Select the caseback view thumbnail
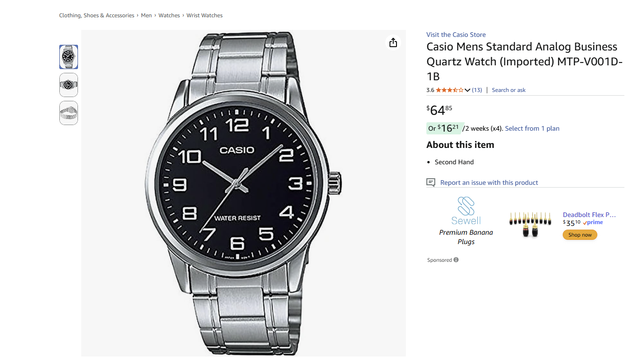The image size is (637, 364). (68, 84)
